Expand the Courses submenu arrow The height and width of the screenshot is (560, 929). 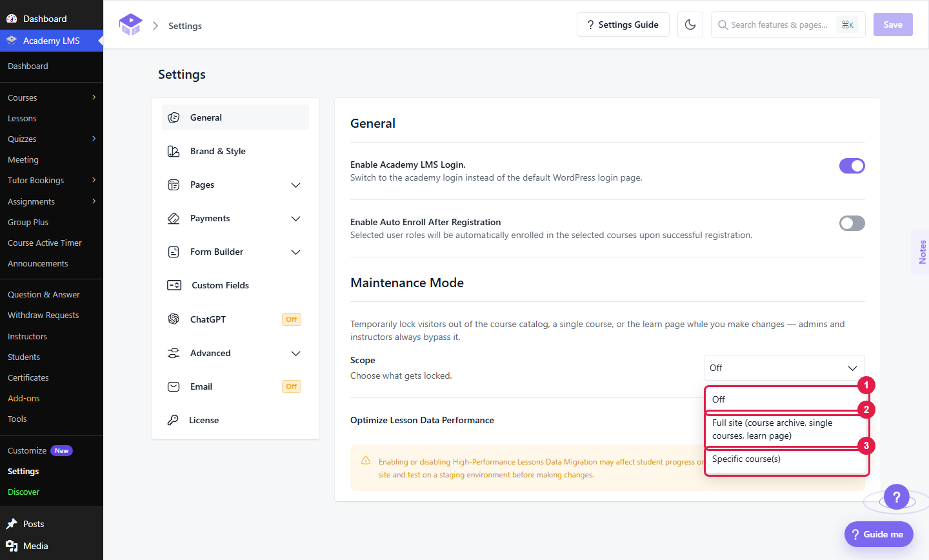coord(94,97)
